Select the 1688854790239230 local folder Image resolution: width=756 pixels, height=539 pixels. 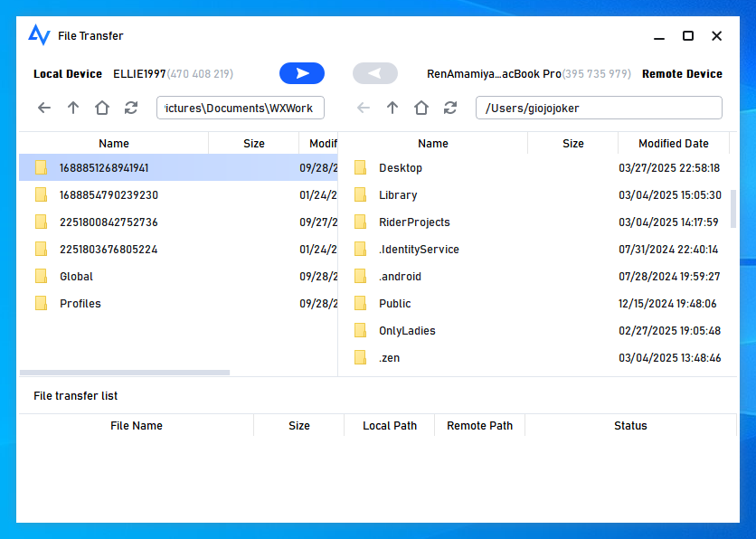pyautogui.click(x=109, y=195)
